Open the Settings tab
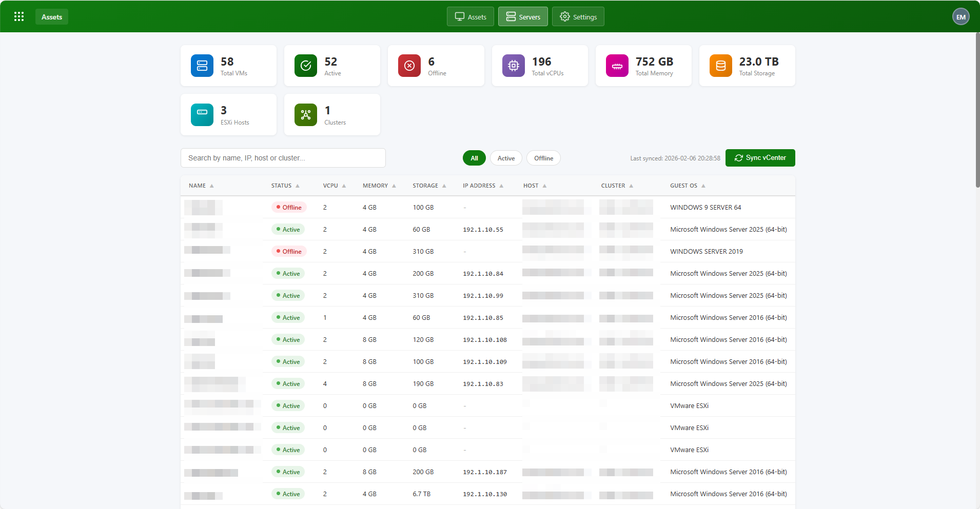Viewport: 980px width, 509px height. (578, 17)
